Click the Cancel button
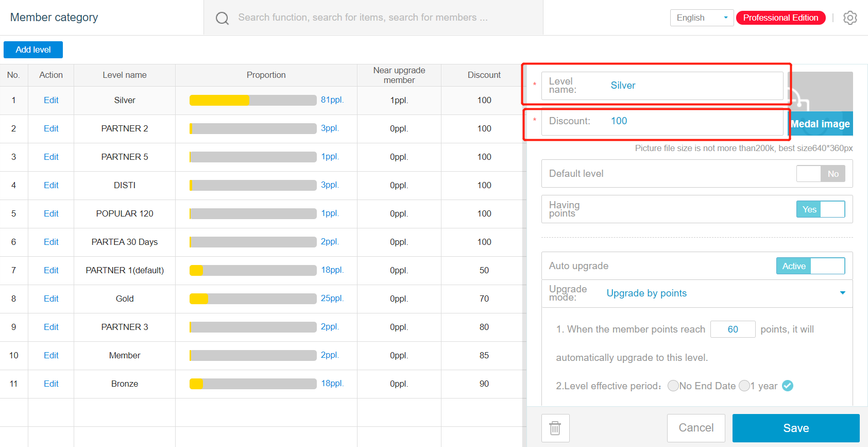 [696, 428]
